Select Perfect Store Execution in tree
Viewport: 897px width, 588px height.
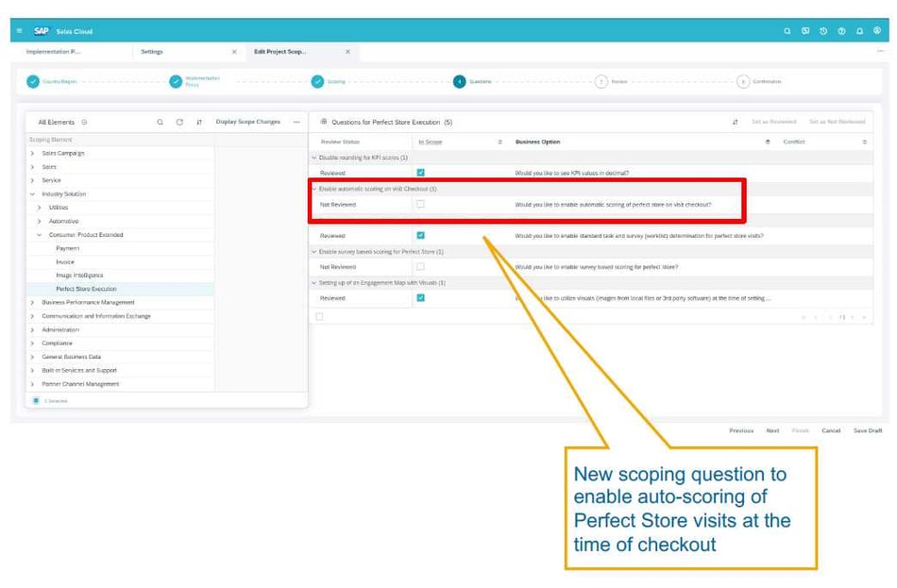86,289
